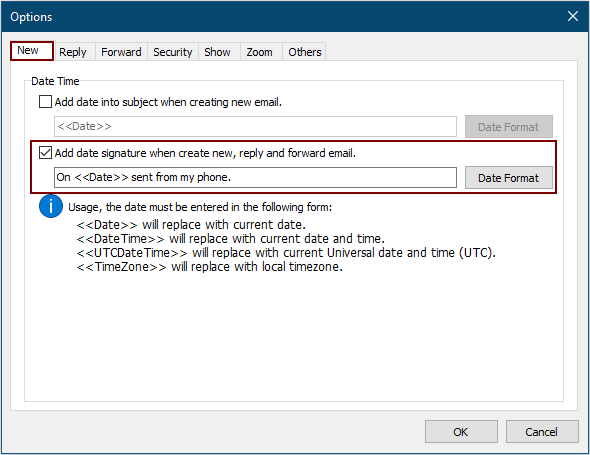This screenshot has width=590, height=455.
Task: Click the subject <<Date>> input field
Action: 255,126
